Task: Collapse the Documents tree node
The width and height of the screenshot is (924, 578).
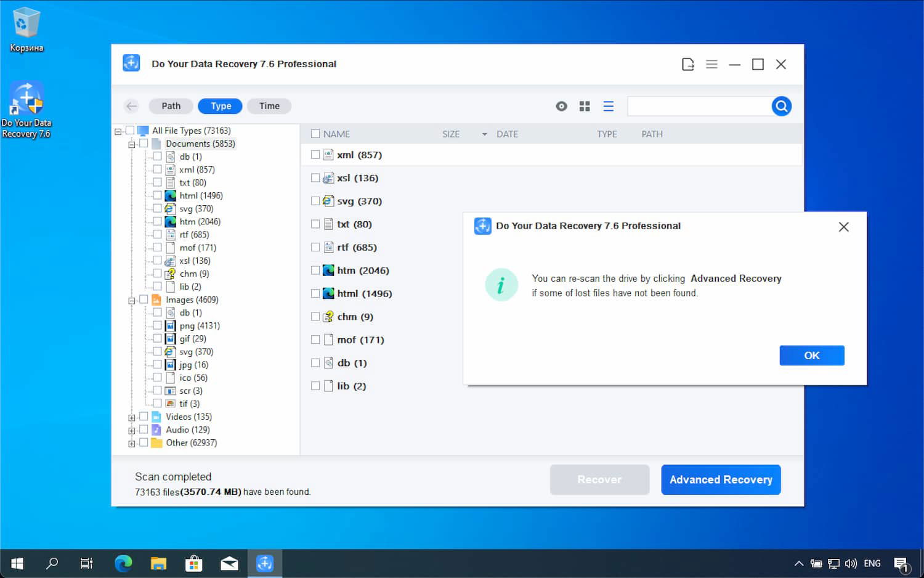Action: 131,144
